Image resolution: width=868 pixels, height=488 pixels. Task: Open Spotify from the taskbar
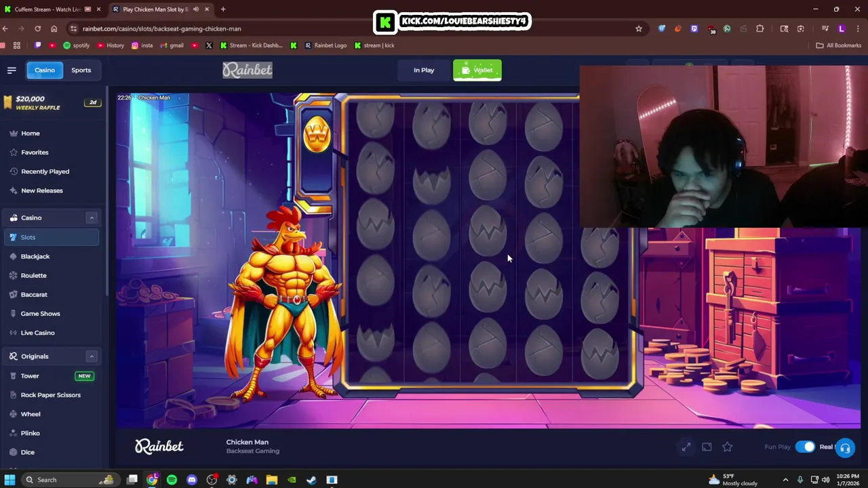(x=172, y=480)
